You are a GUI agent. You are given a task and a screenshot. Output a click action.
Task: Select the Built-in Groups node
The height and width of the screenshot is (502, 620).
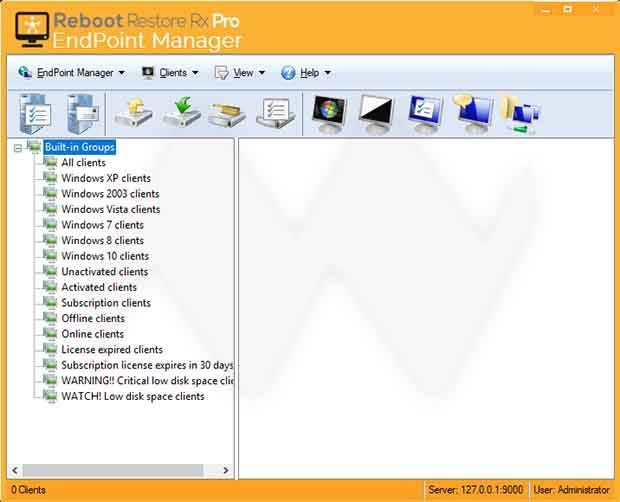80,147
